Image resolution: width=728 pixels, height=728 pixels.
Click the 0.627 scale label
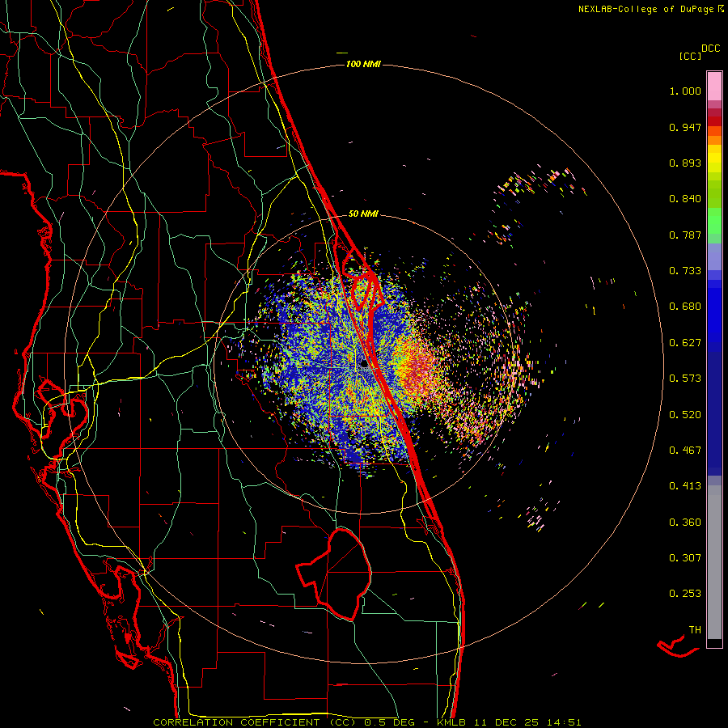click(x=685, y=343)
